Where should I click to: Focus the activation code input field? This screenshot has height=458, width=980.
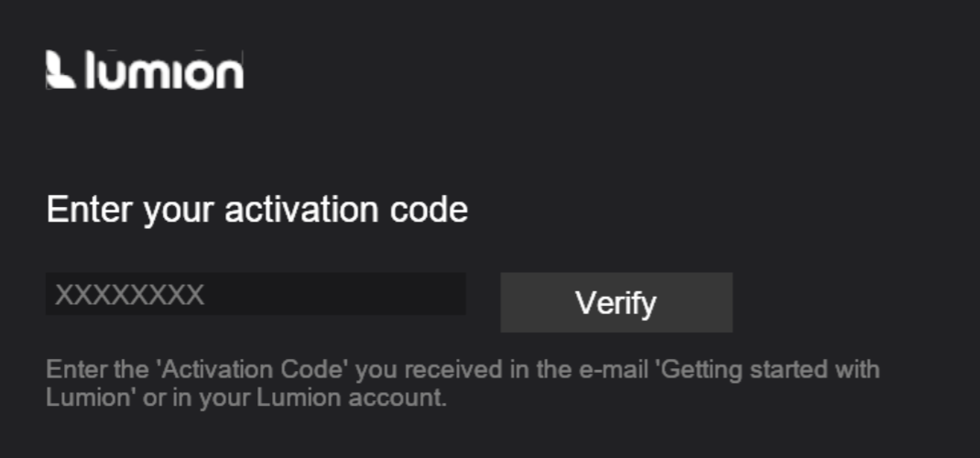click(x=256, y=294)
